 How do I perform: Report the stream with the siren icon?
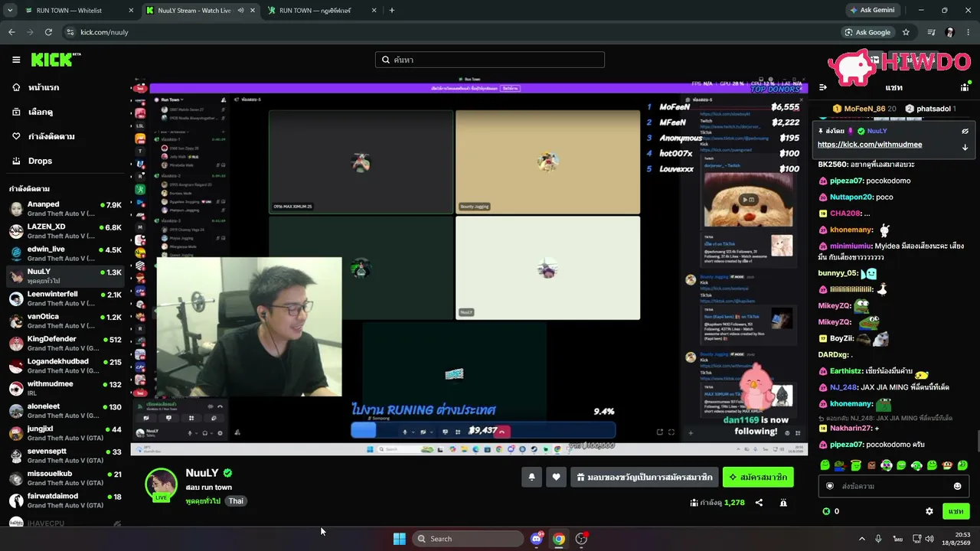(783, 503)
